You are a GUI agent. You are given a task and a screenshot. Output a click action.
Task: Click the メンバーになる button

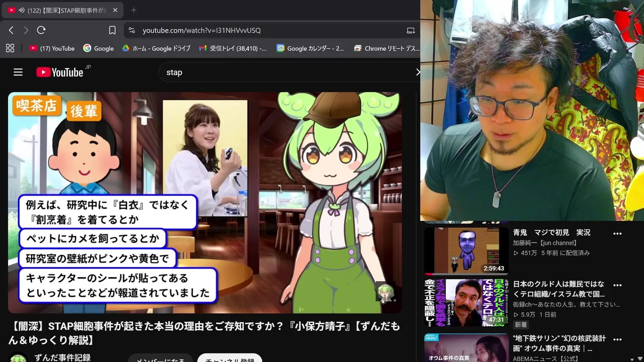(160, 359)
